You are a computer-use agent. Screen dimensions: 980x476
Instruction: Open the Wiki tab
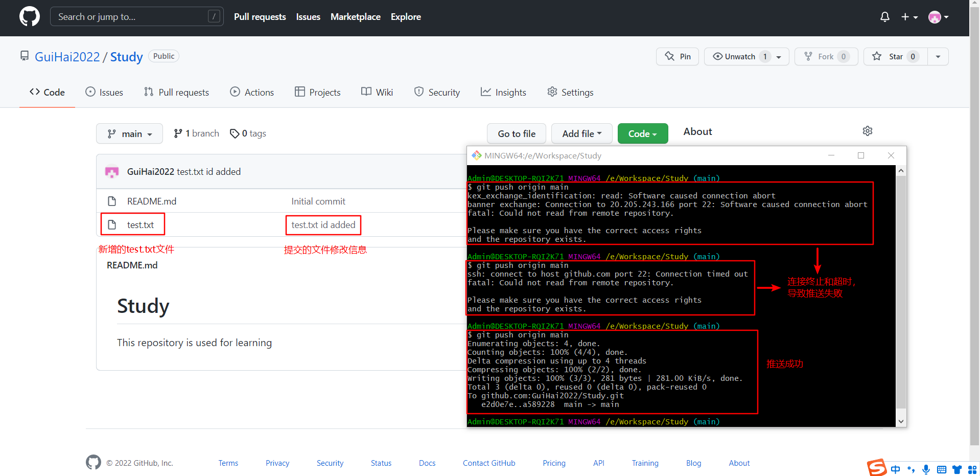pos(377,92)
